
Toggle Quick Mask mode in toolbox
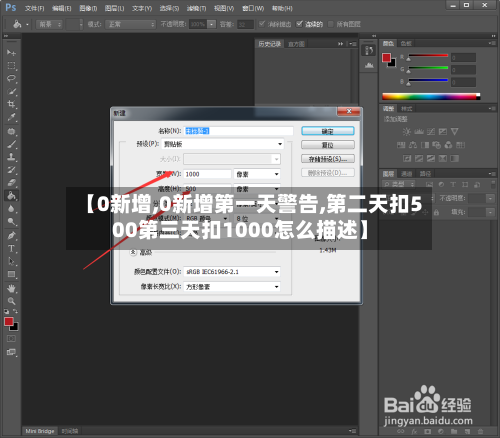11,339
